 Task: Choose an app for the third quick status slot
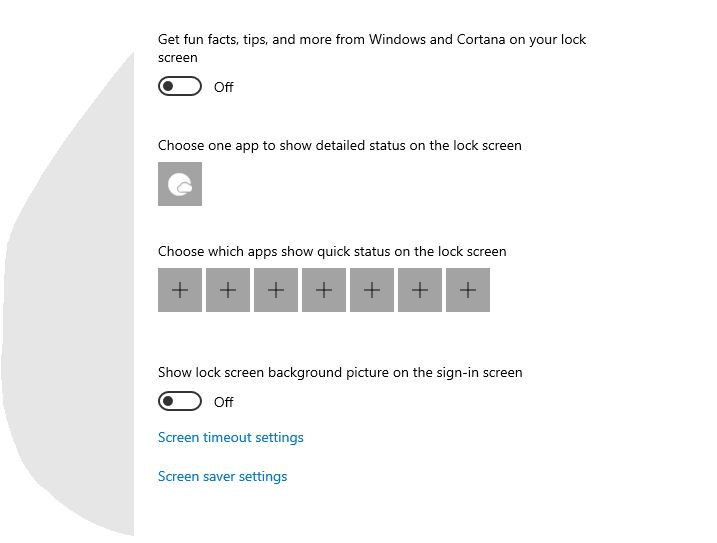coord(276,290)
